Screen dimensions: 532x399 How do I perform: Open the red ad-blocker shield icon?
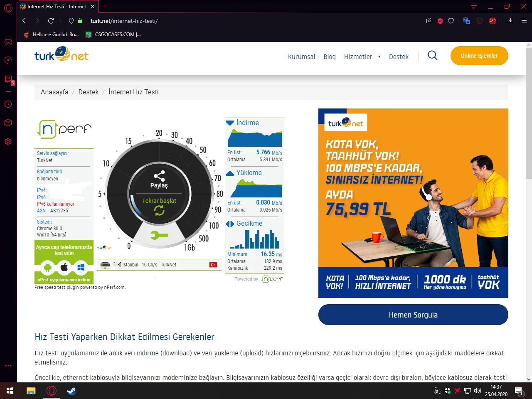[440, 21]
